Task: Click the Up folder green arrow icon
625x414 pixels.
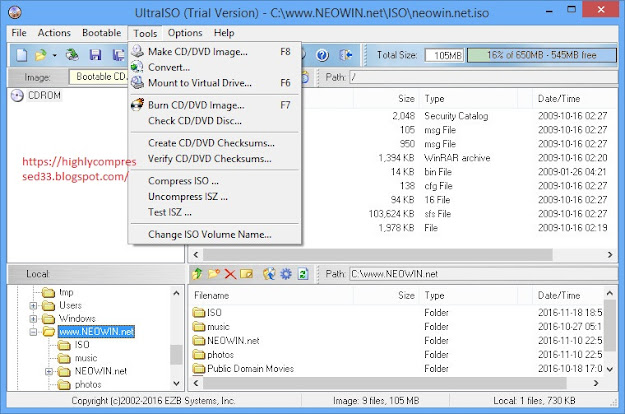Action: click(197, 274)
